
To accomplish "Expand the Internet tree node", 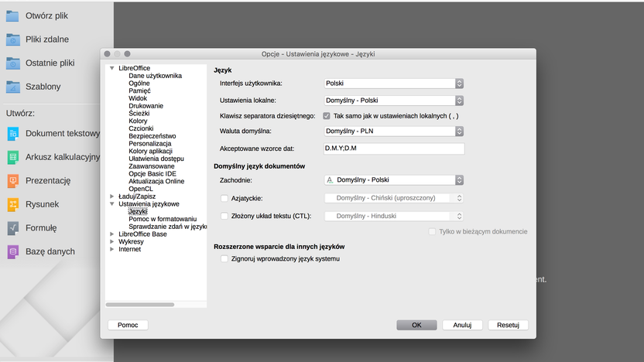I will coord(111,249).
